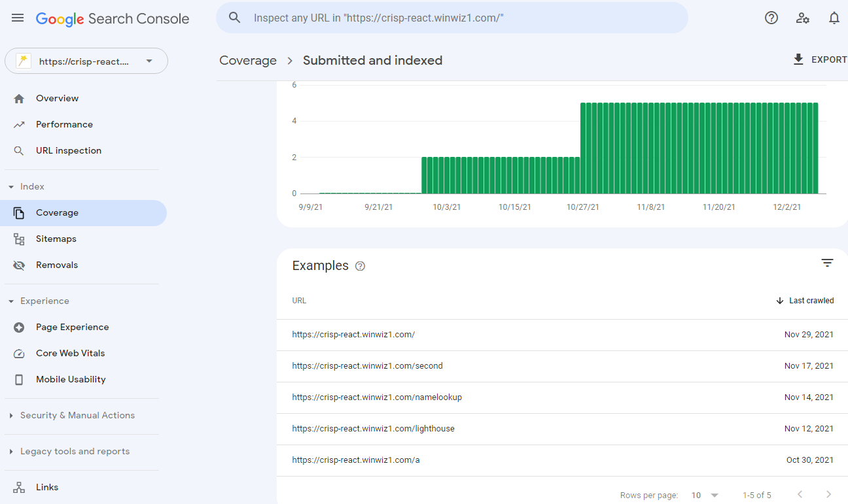Open Rows per page dropdown

[x=705, y=496]
